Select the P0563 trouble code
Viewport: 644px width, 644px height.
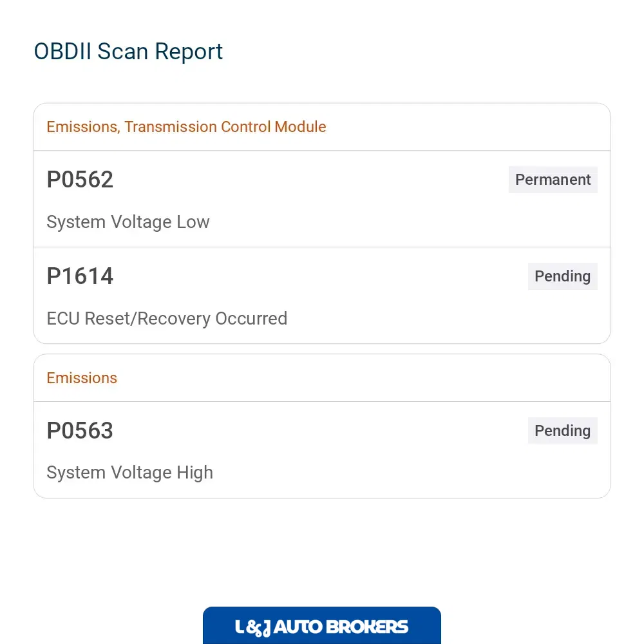click(80, 430)
